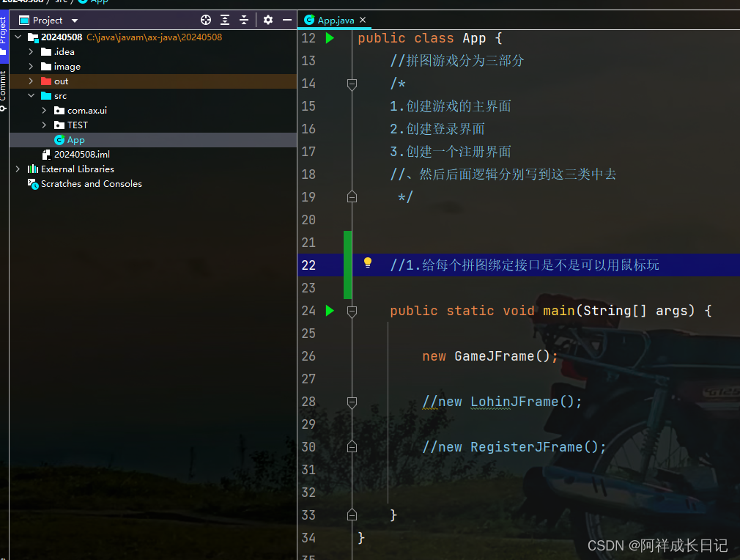The image size is (740, 560).
Task: Hide the Project tool window with minus icon
Action: click(287, 21)
